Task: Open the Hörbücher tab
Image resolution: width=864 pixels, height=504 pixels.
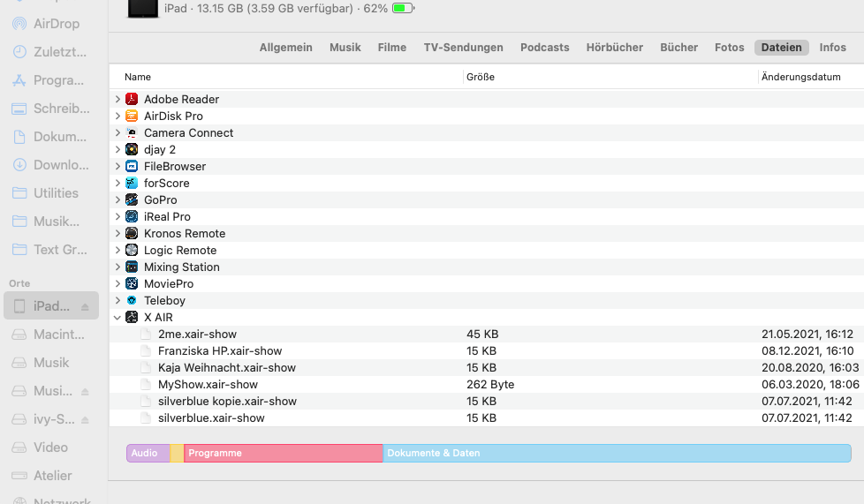Action: pos(614,48)
